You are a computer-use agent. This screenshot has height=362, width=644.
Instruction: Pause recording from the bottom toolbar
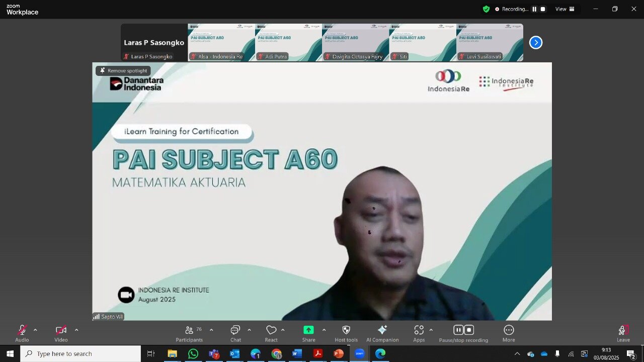(458, 330)
